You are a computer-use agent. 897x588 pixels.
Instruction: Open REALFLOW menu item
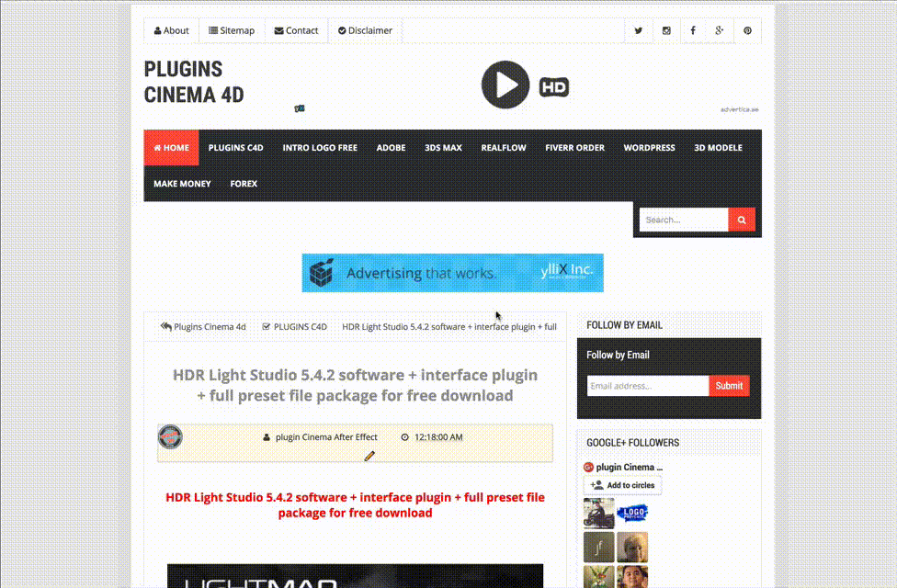(504, 148)
